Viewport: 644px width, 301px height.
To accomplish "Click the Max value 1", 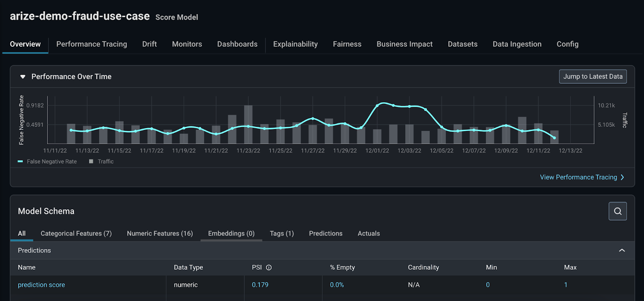I will 566,285.
